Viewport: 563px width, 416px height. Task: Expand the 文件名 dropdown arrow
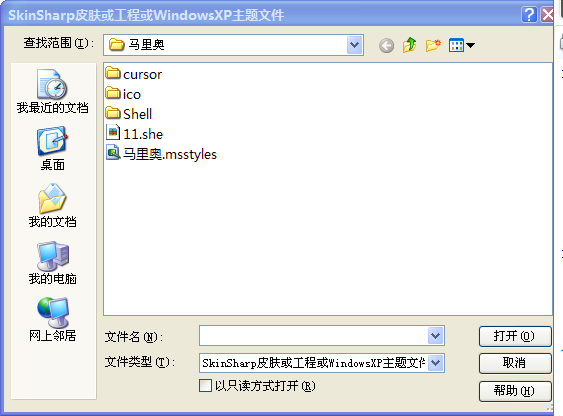coord(435,336)
